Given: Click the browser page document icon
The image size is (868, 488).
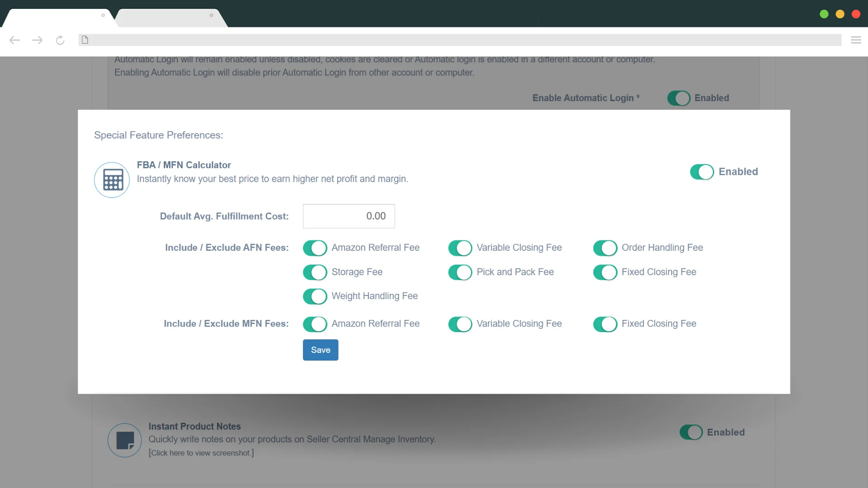Looking at the screenshot, I should pyautogui.click(x=85, y=40).
